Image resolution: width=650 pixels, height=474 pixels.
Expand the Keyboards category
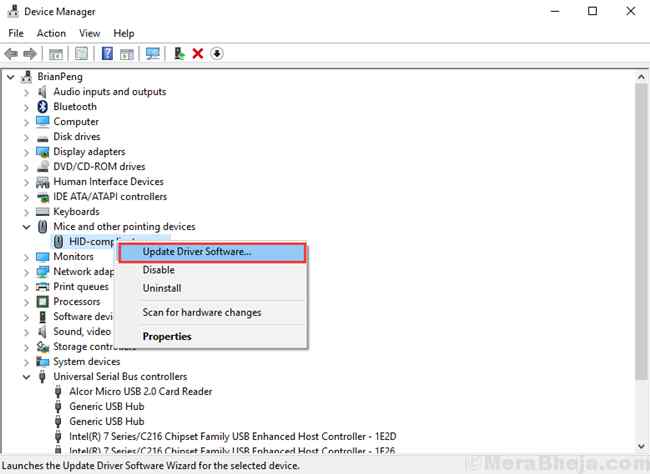pos(27,212)
